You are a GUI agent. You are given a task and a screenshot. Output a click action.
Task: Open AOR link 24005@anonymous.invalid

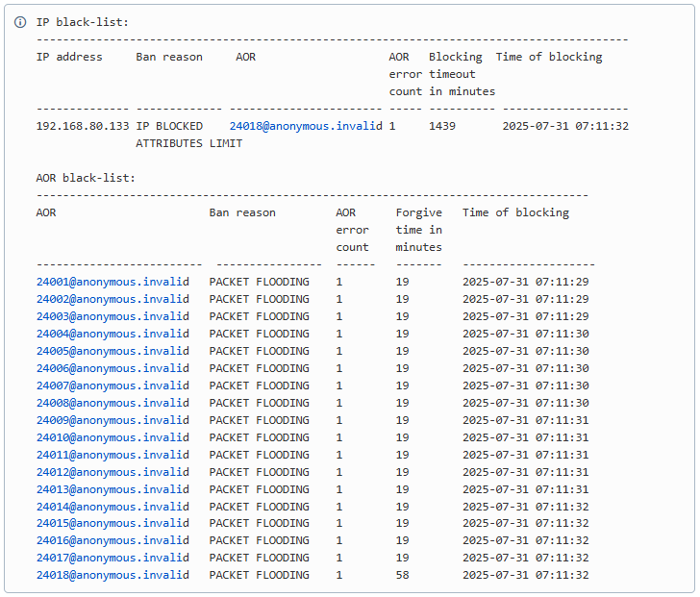pos(112,351)
